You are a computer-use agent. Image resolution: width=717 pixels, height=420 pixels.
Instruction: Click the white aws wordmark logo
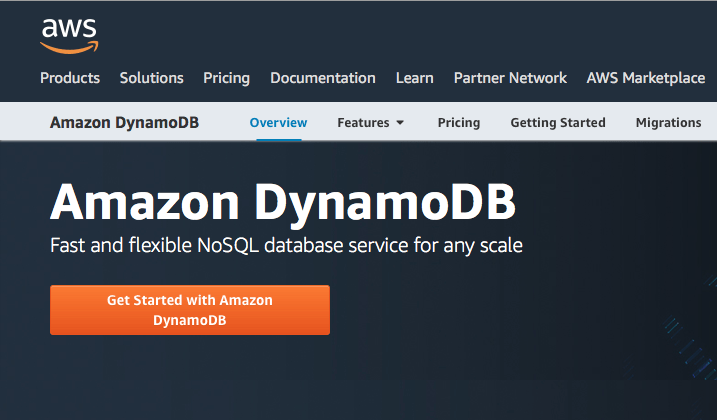[x=69, y=28]
